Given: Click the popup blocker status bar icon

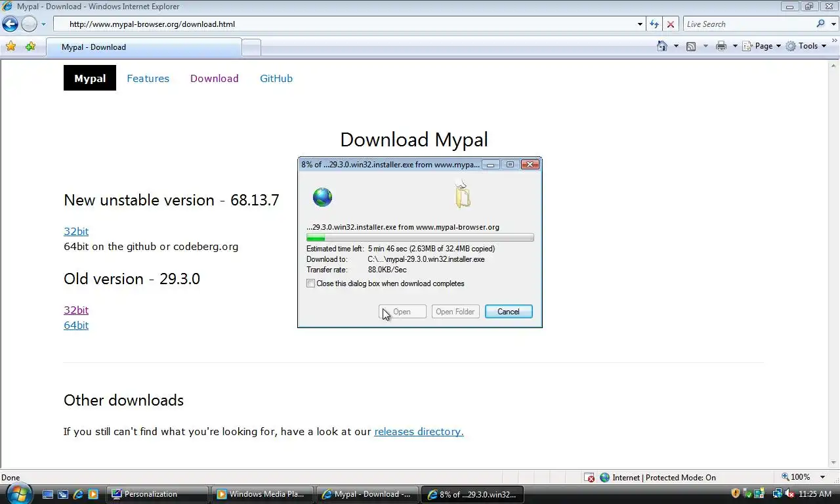Looking at the screenshot, I should point(590,478).
